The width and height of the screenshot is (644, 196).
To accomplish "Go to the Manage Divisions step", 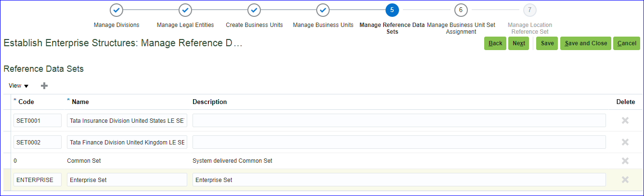I will click(116, 10).
